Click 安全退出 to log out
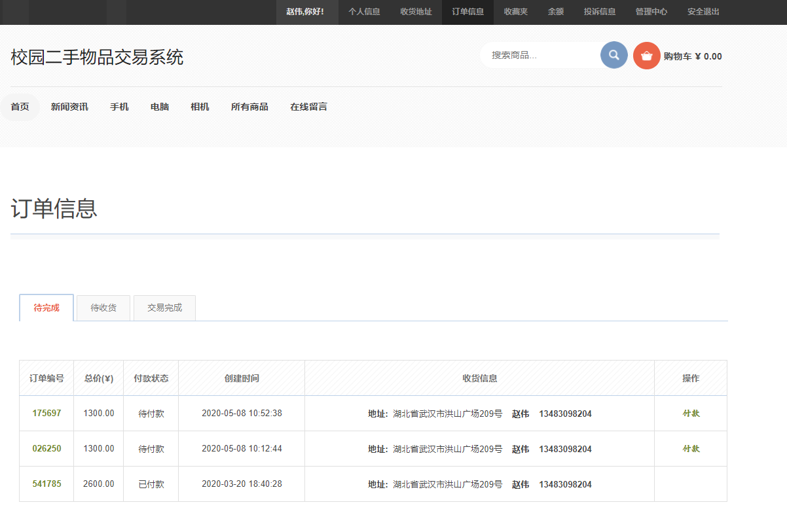Image resolution: width=787 pixels, height=532 pixels. (x=703, y=12)
